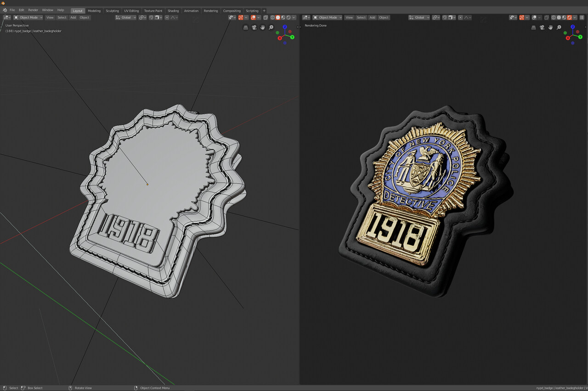Open Add menu in right viewport header
Image resolution: width=588 pixels, height=391 pixels.
[373, 17]
